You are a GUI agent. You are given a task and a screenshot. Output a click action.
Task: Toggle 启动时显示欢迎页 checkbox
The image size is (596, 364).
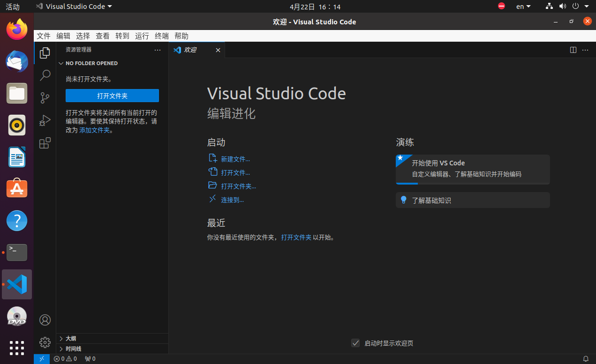click(x=355, y=343)
